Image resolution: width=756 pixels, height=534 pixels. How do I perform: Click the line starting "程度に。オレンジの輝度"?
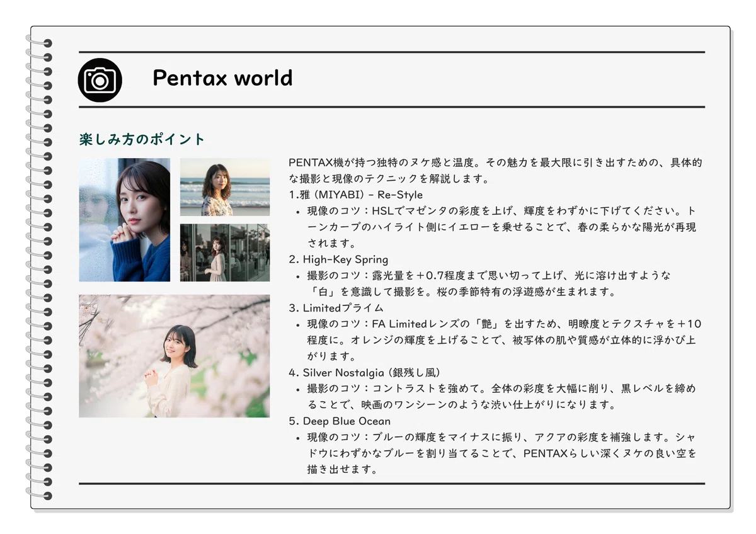click(501, 341)
